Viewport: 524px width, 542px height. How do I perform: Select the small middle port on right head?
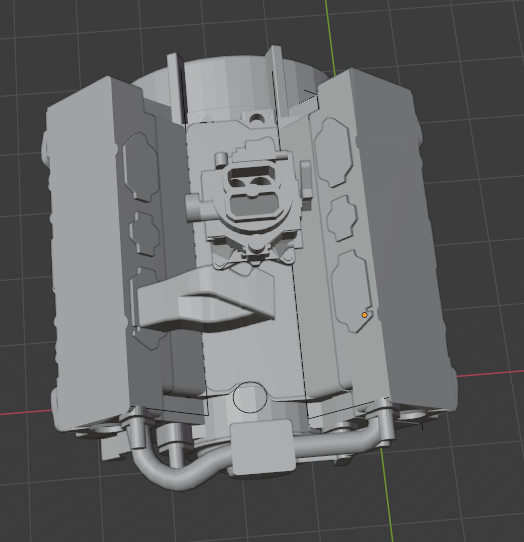(x=342, y=218)
